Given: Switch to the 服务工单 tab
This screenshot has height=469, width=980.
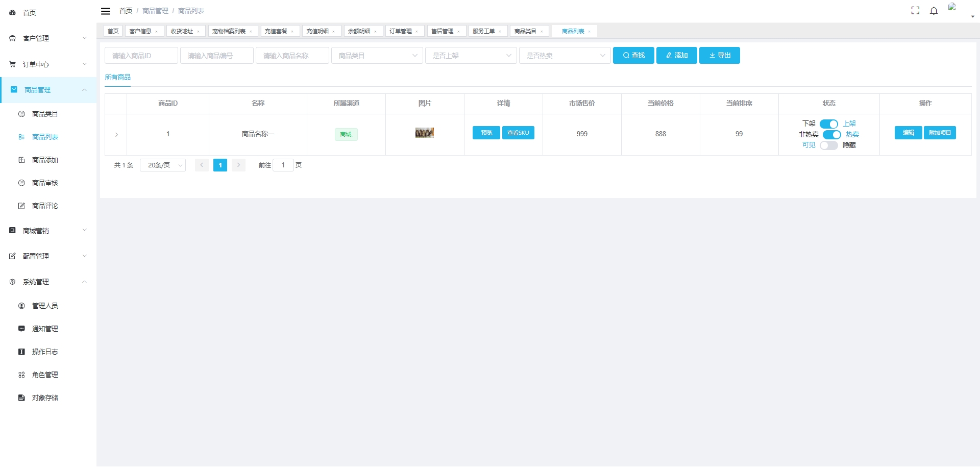Looking at the screenshot, I should [x=488, y=31].
